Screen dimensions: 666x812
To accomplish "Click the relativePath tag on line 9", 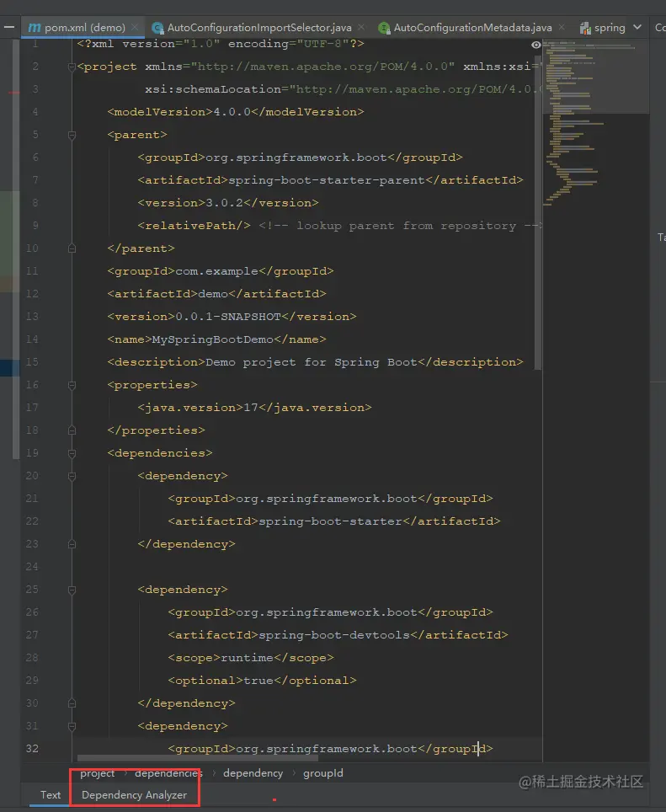I will click(x=194, y=226).
